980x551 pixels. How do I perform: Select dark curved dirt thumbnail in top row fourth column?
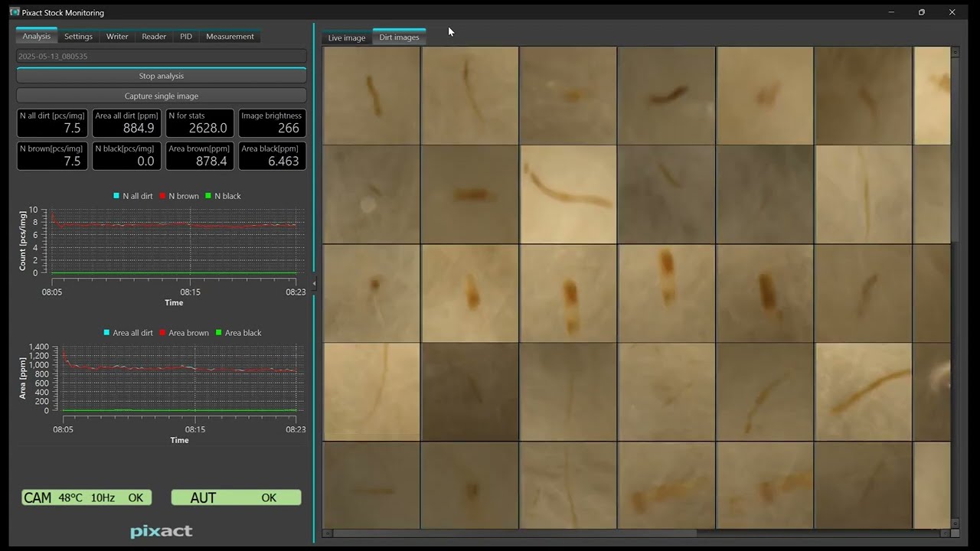coord(666,96)
